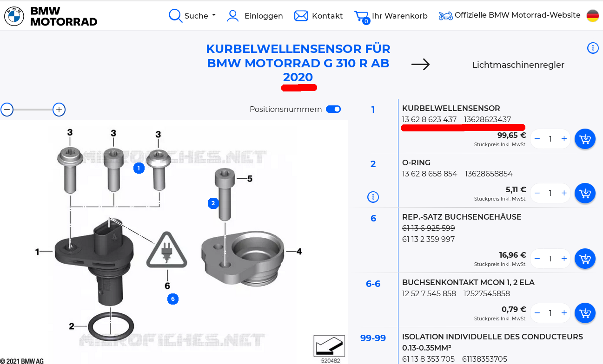Image resolution: width=603 pixels, height=364 pixels.
Task: Click the plug warning triangle symbol
Action: click(x=166, y=251)
